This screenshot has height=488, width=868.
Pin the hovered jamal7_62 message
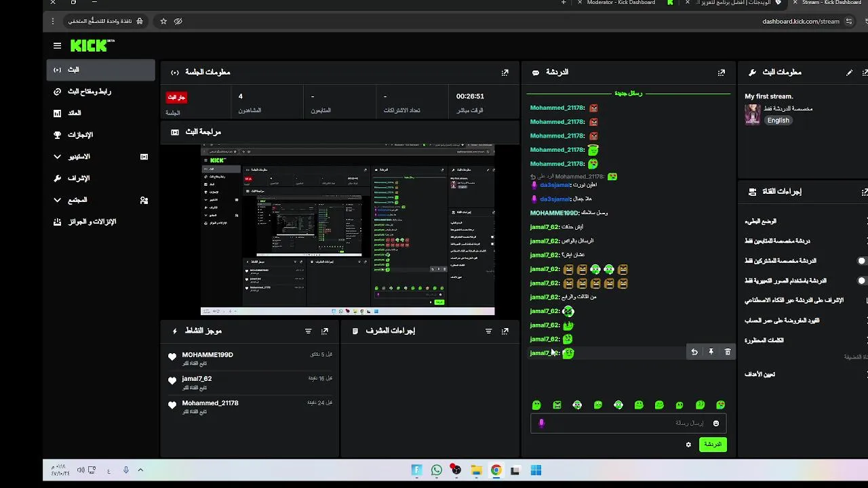(711, 352)
